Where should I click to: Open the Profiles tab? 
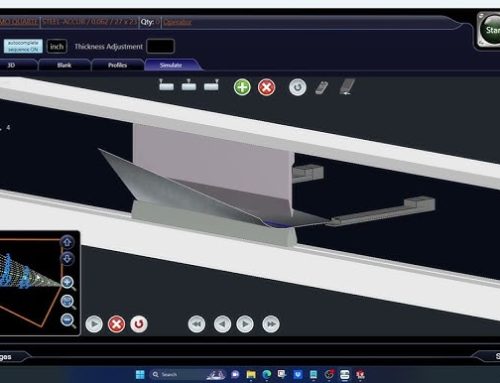117,65
